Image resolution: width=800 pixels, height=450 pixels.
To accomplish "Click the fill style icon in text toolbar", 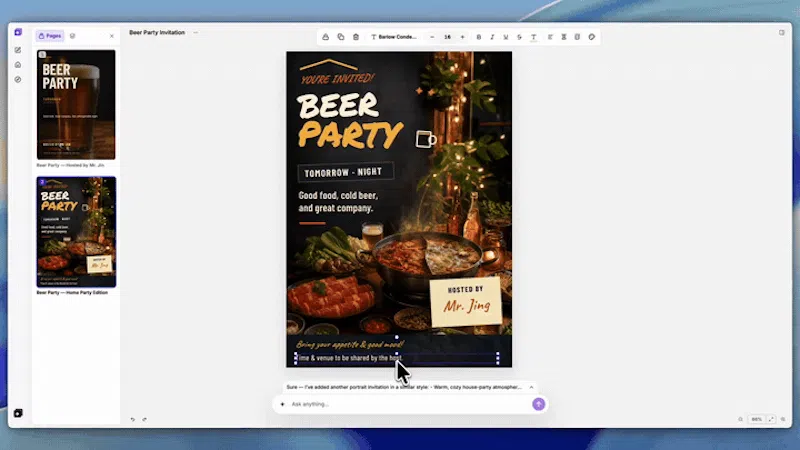I will [326, 37].
